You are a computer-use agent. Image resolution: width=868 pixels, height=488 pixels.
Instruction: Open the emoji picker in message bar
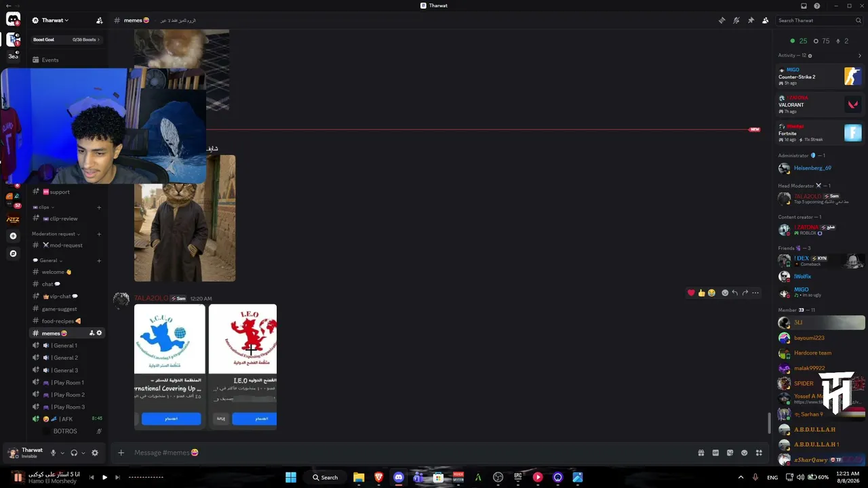point(745,453)
